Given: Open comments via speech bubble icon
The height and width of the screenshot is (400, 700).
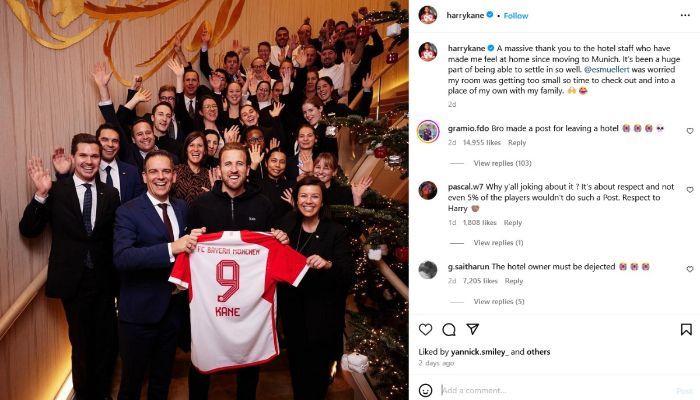Looking at the screenshot, I should pos(449,329).
